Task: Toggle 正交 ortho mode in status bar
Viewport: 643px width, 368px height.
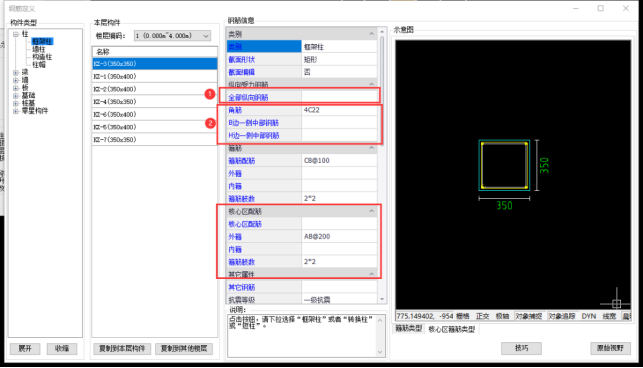Action: (482, 316)
